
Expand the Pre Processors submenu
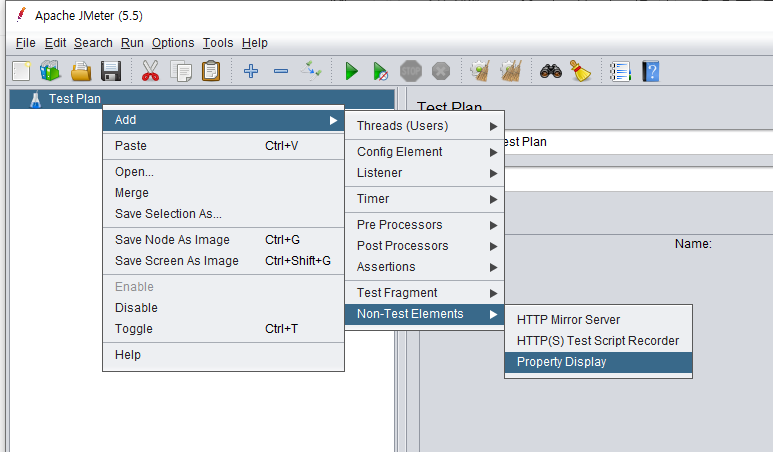tap(424, 225)
